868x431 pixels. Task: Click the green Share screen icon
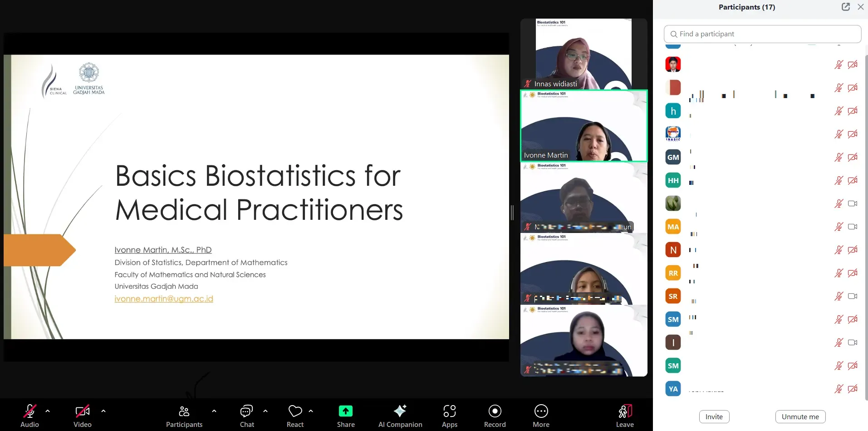345,411
